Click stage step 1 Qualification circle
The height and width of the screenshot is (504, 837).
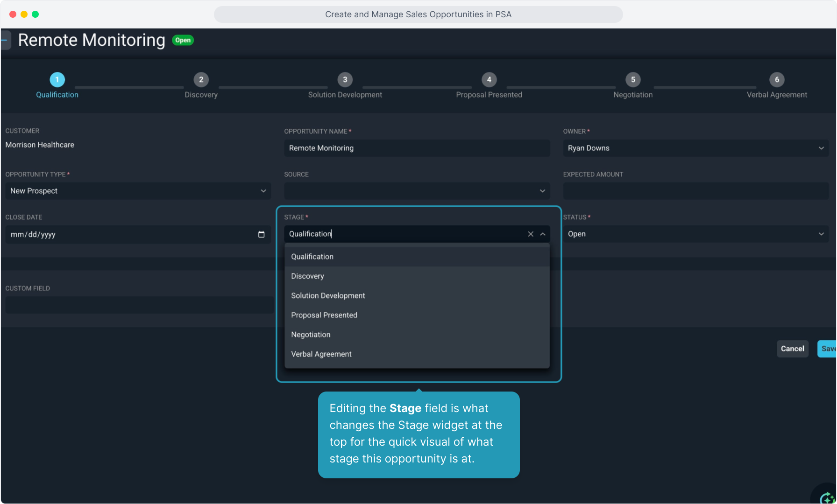[57, 79]
